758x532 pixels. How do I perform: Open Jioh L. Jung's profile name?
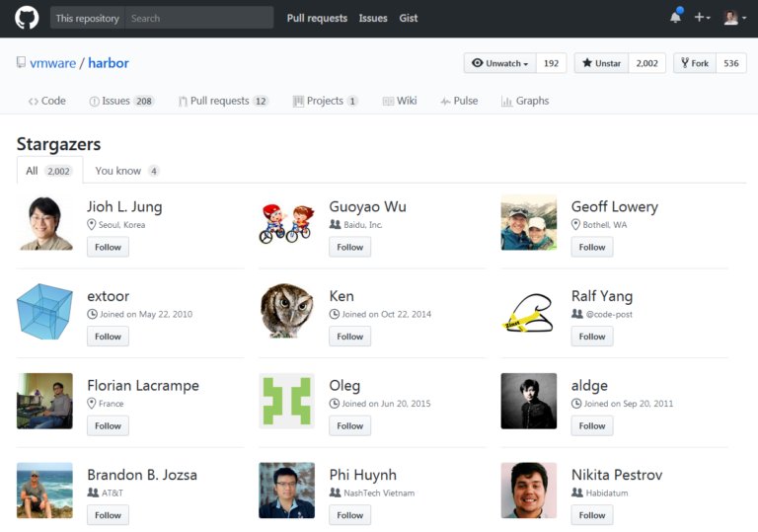[x=124, y=207]
